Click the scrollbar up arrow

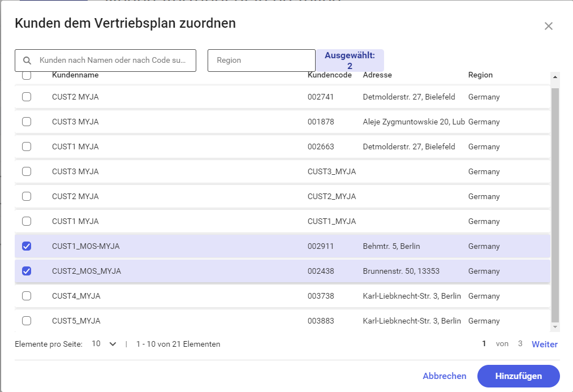pos(554,77)
